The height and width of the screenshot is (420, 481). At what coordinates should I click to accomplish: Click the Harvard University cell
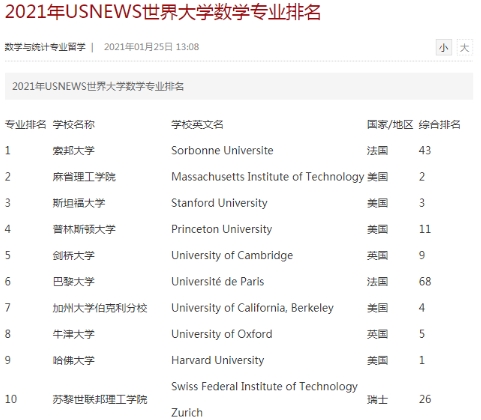point(218,360)
